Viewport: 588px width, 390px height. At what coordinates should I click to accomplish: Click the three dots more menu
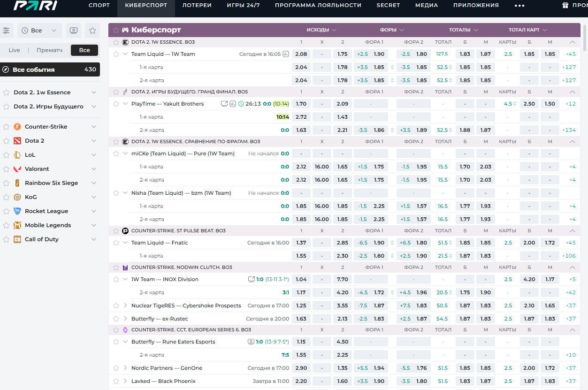point(519,6)
